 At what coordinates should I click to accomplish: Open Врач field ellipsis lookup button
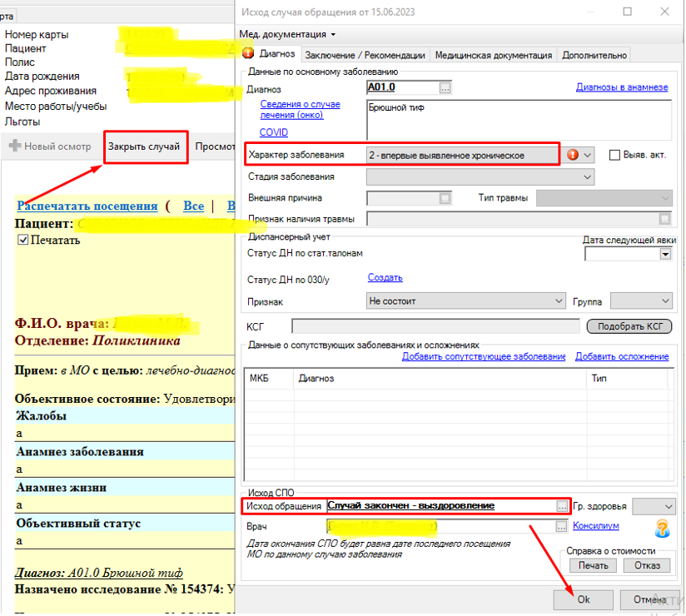[561, 526]
